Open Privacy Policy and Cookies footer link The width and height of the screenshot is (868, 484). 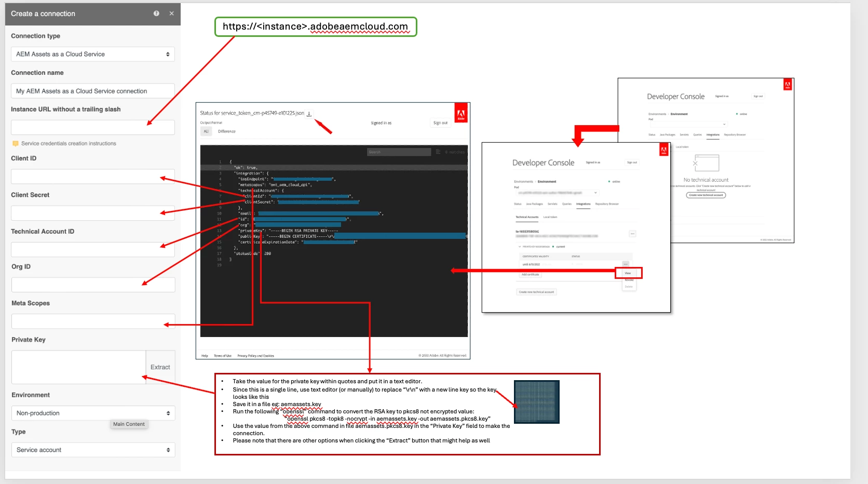point(255,356)
